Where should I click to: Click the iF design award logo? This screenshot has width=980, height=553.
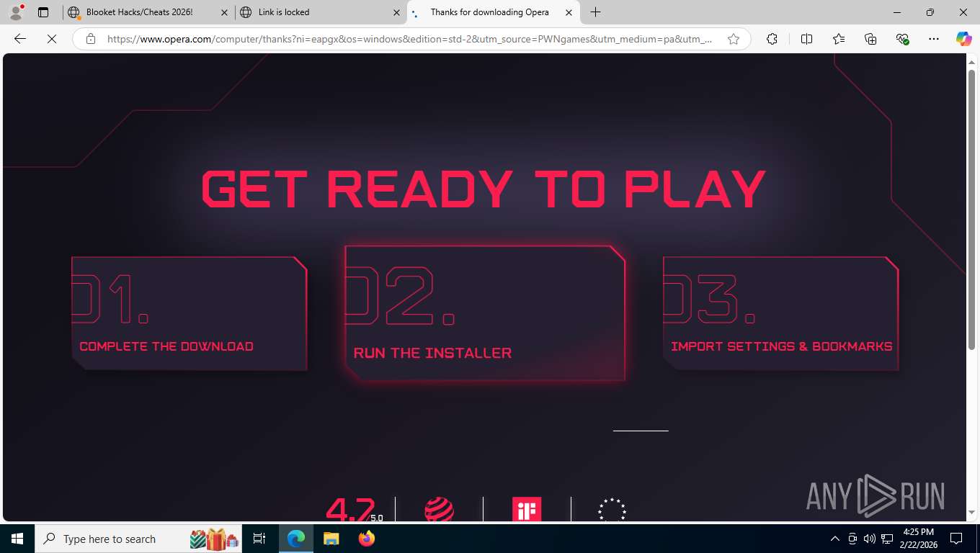point(527,509)
